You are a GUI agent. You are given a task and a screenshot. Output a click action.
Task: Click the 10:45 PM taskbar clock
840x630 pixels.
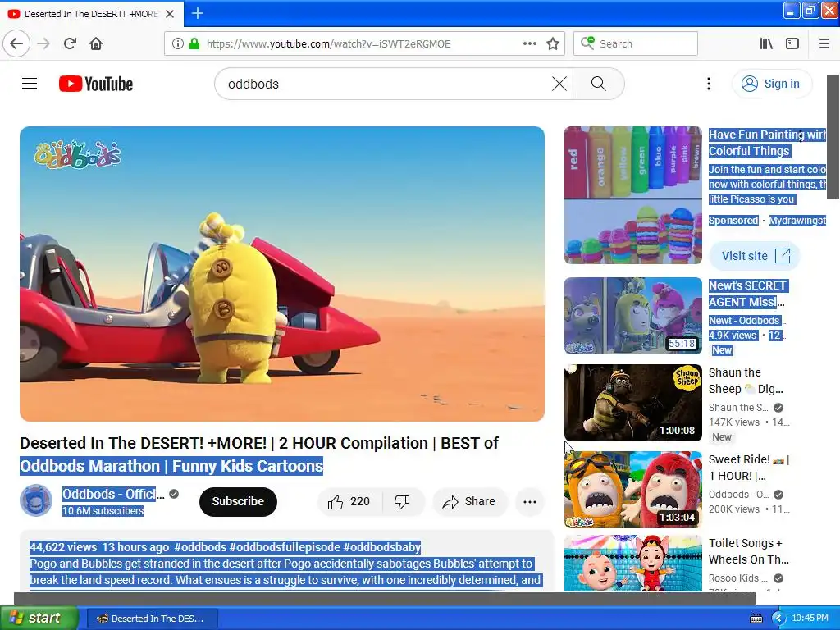pyautogui.click(x=810, y=619)
